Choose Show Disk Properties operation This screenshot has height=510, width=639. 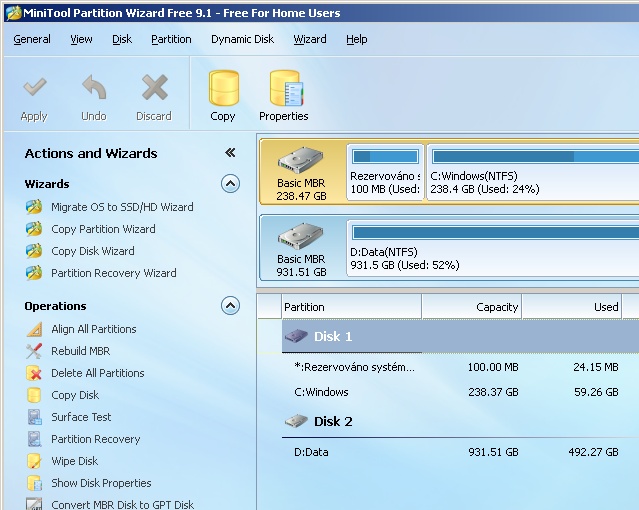[101, 484]
